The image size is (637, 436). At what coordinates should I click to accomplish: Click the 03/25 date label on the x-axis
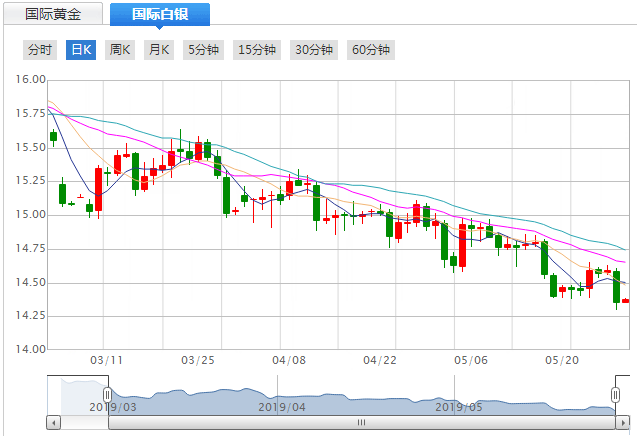coord(197,360)
